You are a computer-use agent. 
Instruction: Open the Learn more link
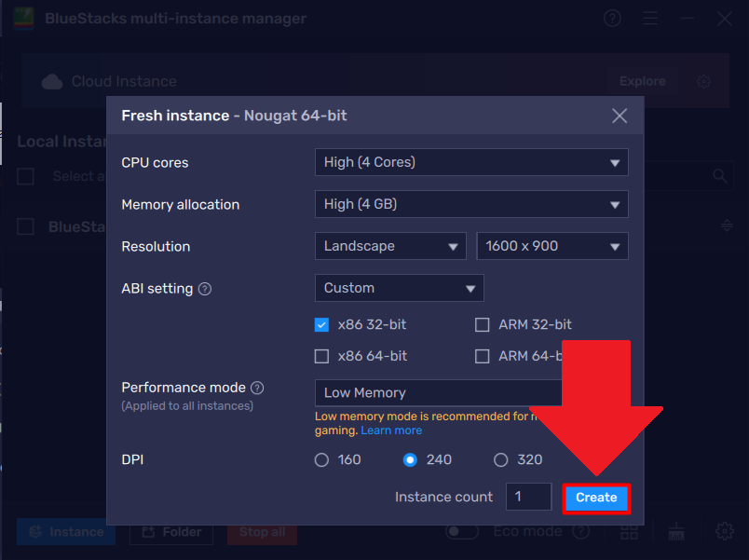point(391,430)
